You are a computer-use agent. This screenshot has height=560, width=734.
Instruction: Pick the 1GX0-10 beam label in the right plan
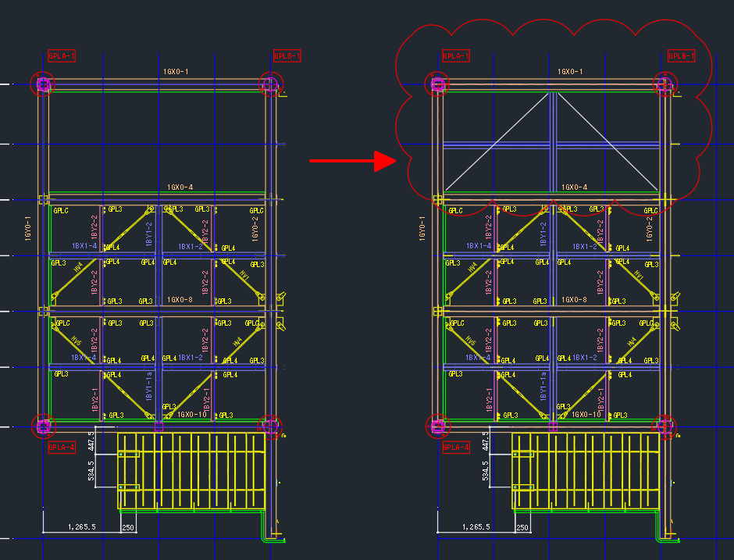click(x=586, y=415)
